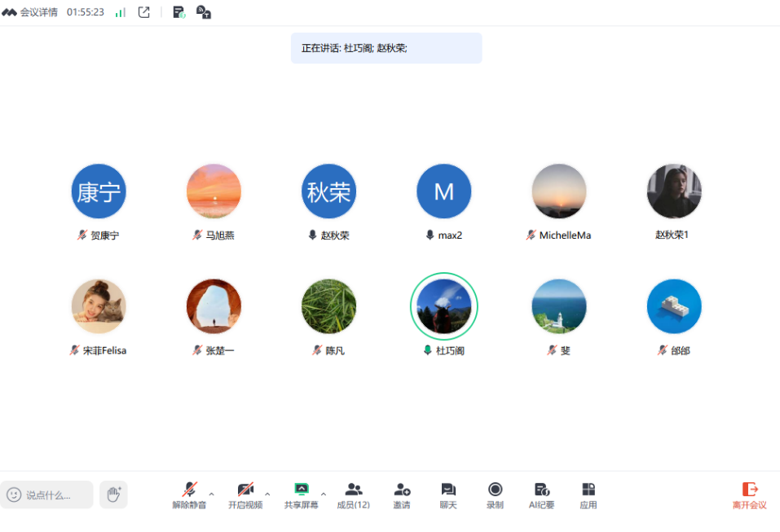Click the 离开会议 leave meeting button

pyautogui.click(x=749, y=495)
